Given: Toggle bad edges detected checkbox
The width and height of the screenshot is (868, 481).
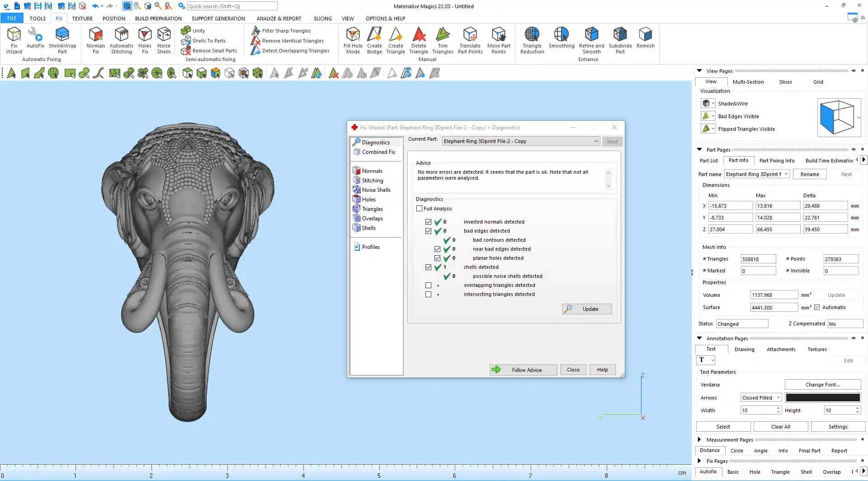Looking at the screenshot, I should [x=428, y=231].
